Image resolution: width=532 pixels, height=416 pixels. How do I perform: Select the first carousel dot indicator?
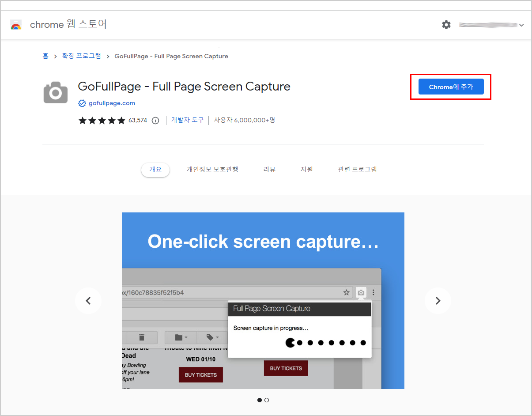coord(260,400)
